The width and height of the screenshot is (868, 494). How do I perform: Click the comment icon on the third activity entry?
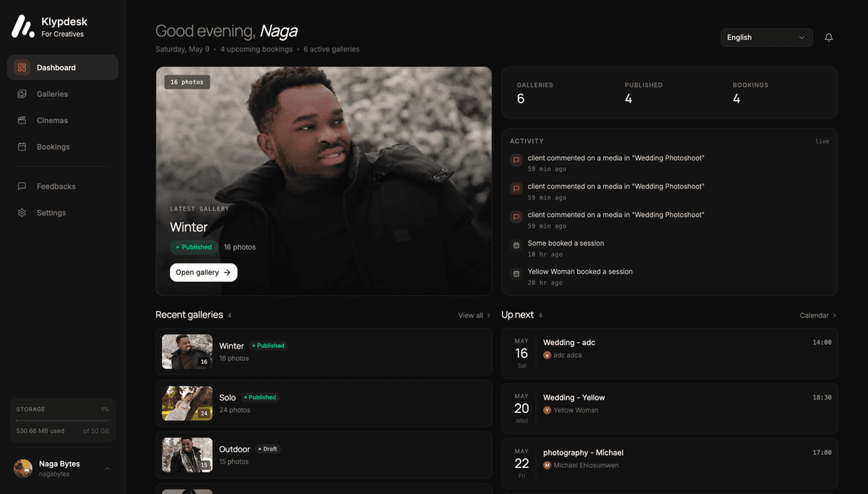click(x=516, y=217)
